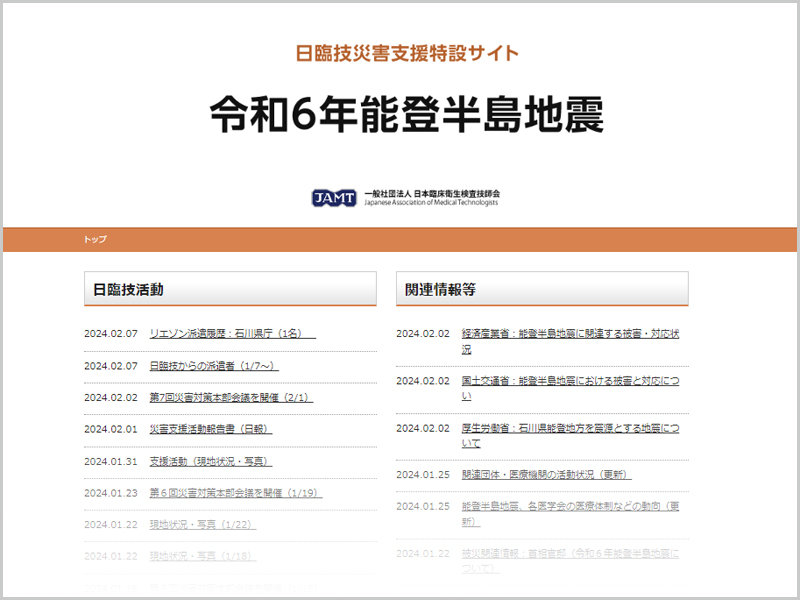Image resolution: width=800 pixels, height=600 pixels.
Task: Open 第6回災害対策本部会議を開催 (1/19) link
Action: [235, 493]
